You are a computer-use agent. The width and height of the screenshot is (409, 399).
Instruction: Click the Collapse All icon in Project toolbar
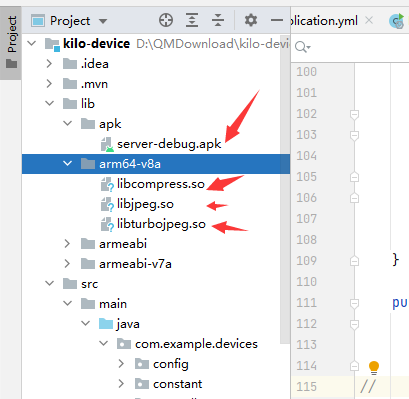pos(218,20)
